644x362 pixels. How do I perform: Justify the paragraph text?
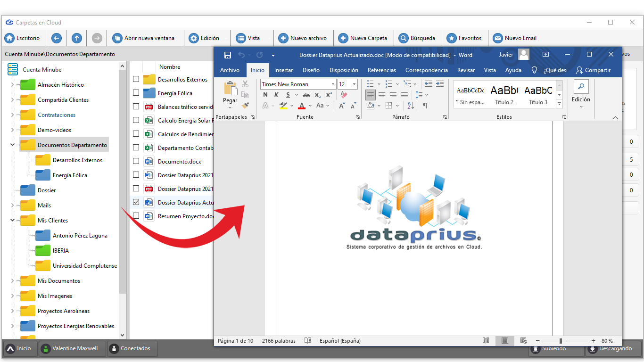tap(405, 95)
